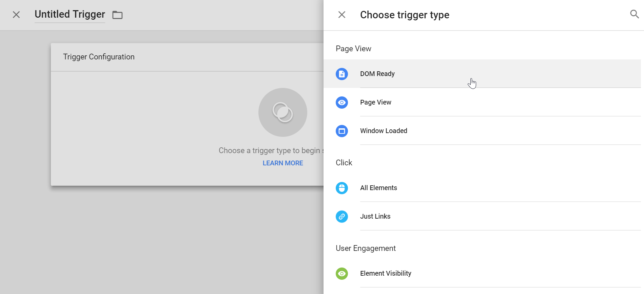Click the Trigger Configuration card header
This screenshot has height=294, width=644.
[99, 57]
